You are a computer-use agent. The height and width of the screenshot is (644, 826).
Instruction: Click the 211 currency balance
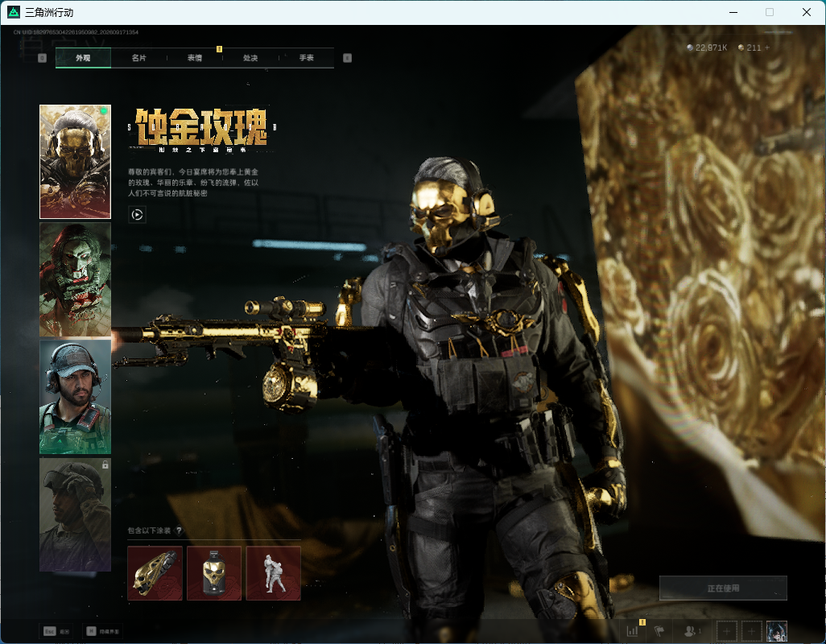[750, 48]
